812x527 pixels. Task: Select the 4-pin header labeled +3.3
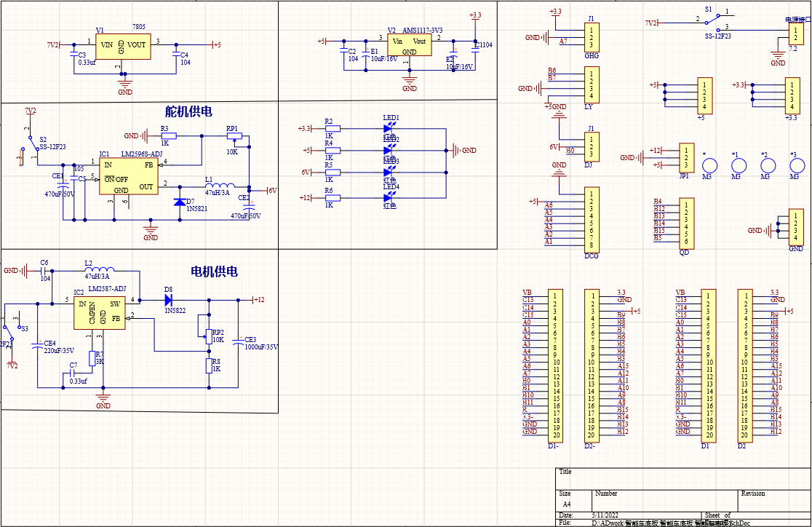tap(792, 95)
